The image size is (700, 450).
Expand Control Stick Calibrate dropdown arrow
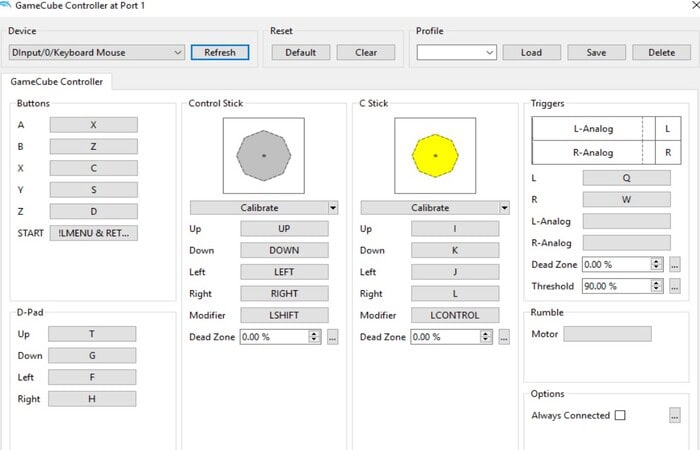click(333, 208)
